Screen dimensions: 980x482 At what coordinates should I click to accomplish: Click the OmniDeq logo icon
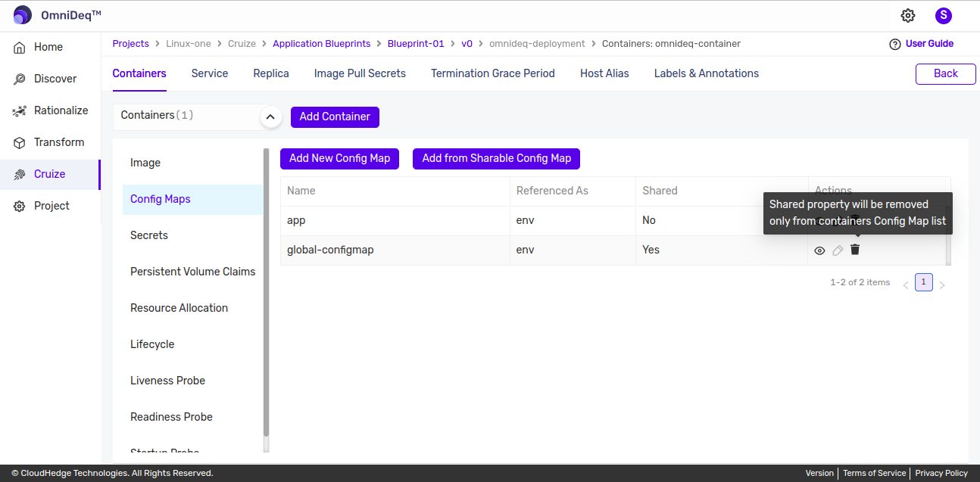click(23, 15)
